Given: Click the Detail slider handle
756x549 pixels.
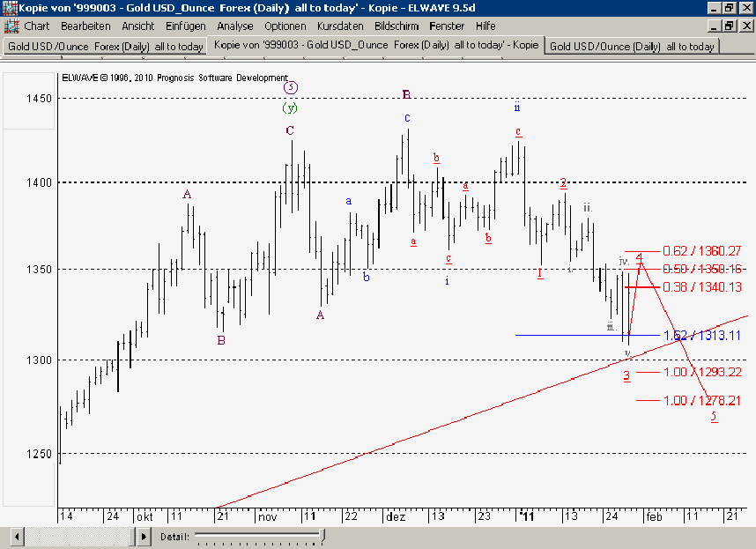Looking at the screenshot, I should click(x=322, y=536).
